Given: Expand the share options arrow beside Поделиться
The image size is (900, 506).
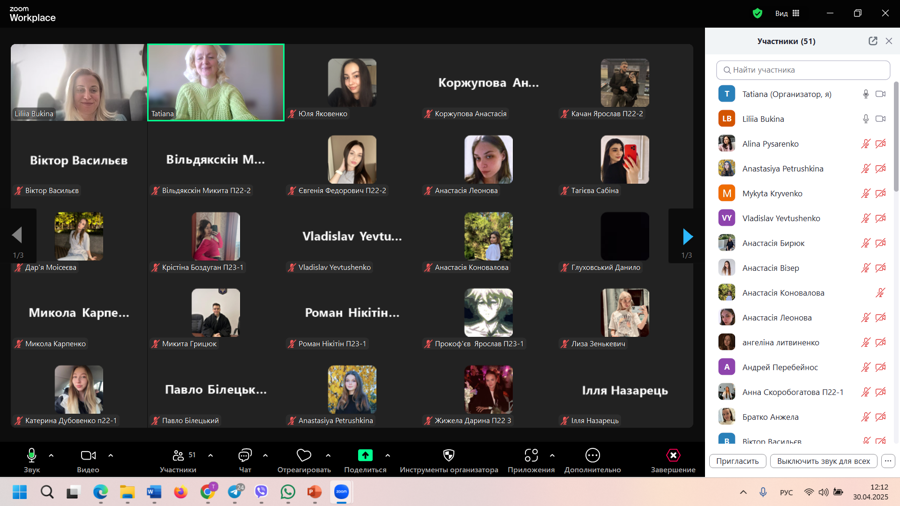Looking at the screenshot, I should [x=388, y=456].
